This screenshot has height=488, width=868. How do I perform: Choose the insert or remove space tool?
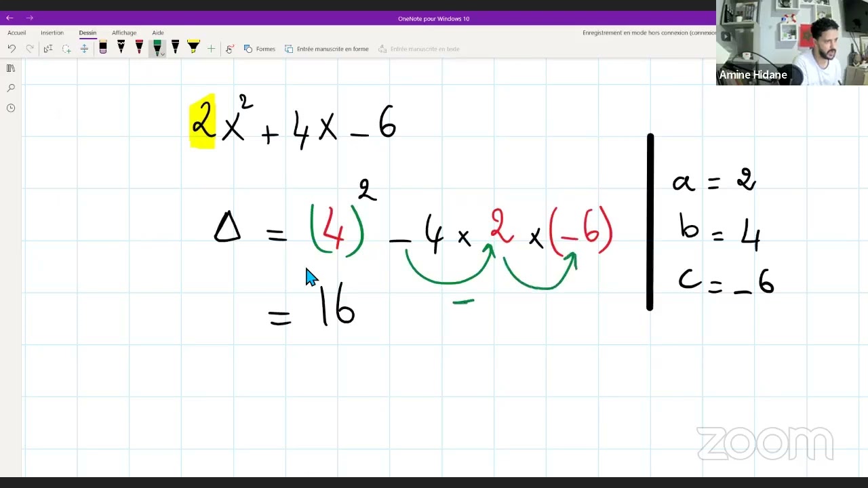pos(84,49)
